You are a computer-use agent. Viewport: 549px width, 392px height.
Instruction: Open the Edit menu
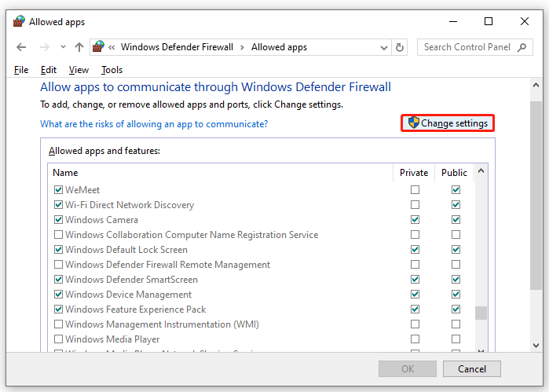(x=49, y=70)
